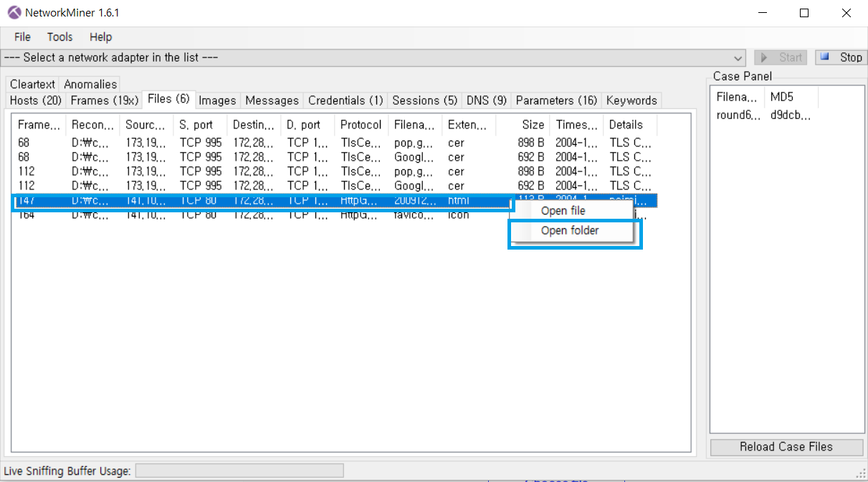Switch to the Frames tab
Image resolution: width=868 pixels, height=482 pixels.
point(105,100)
